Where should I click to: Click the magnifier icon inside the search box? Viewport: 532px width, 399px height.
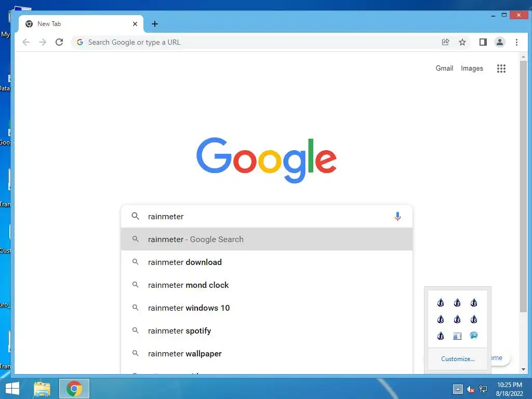click(x=136, y=216)
